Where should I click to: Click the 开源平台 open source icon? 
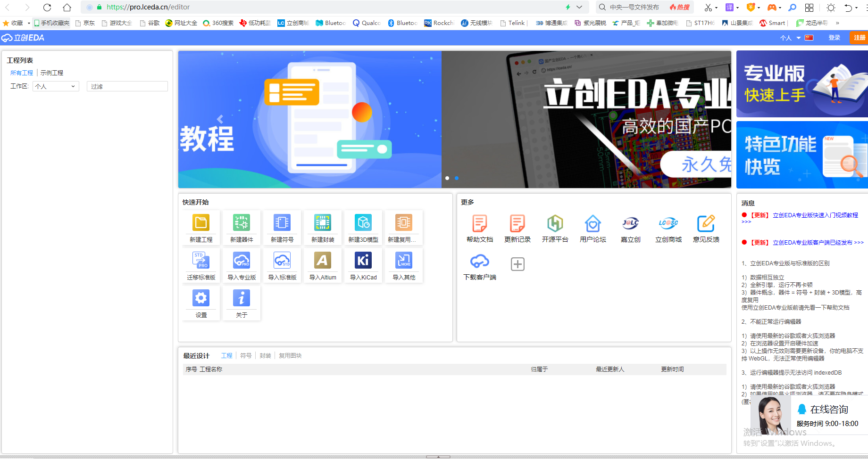tap(555, 223)
